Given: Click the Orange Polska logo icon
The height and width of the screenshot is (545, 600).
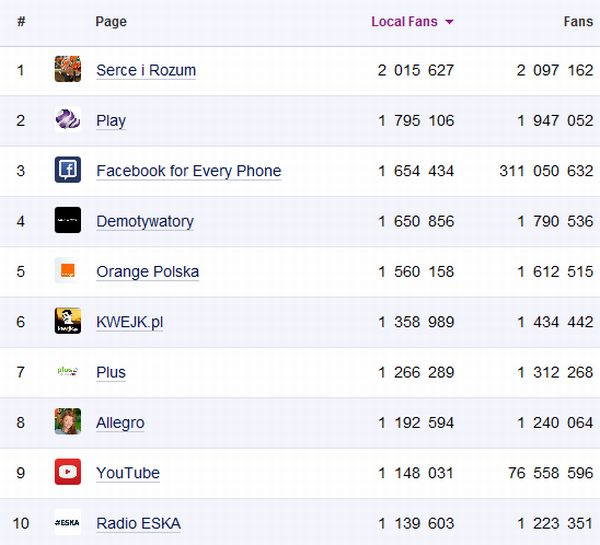Looking at the screenshot, I should point(68,271).
